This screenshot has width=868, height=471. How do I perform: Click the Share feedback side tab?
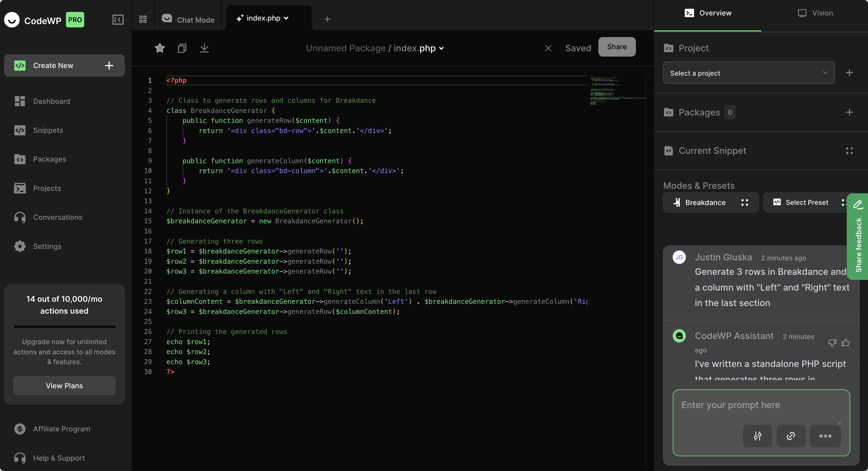858,237
